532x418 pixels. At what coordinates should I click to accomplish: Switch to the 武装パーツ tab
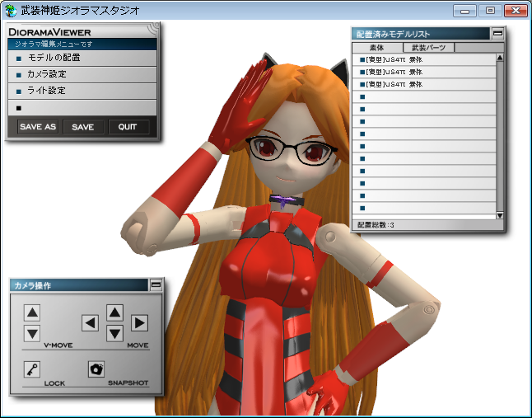428,47
